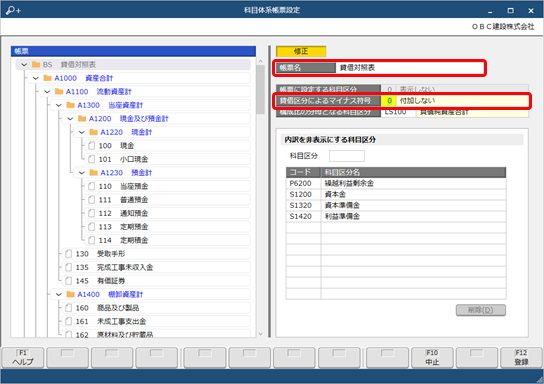
Task: Collapse the A1230 預金計 node
Action: tap(82, 173)
